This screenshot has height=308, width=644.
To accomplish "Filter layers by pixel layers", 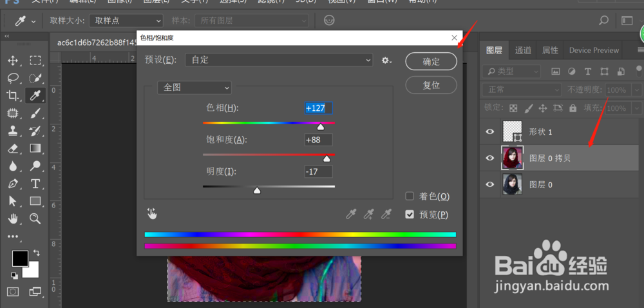I will coord(556,72).
